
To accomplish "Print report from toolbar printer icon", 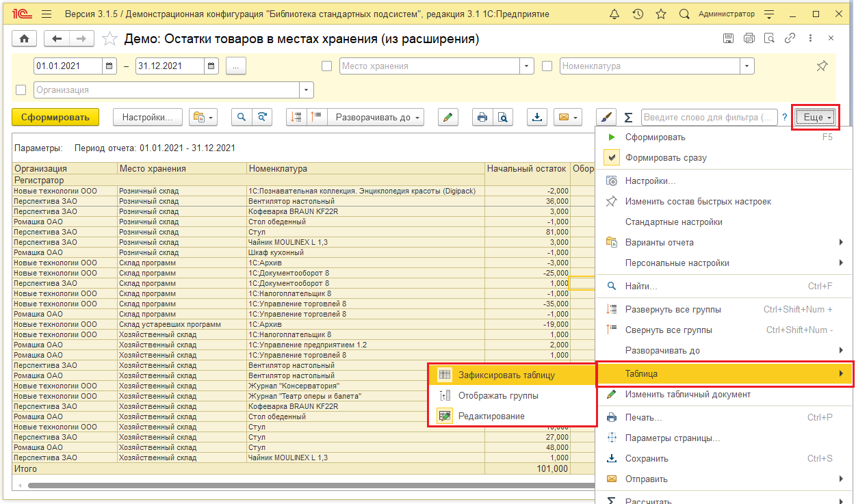I will click(482, 118).
